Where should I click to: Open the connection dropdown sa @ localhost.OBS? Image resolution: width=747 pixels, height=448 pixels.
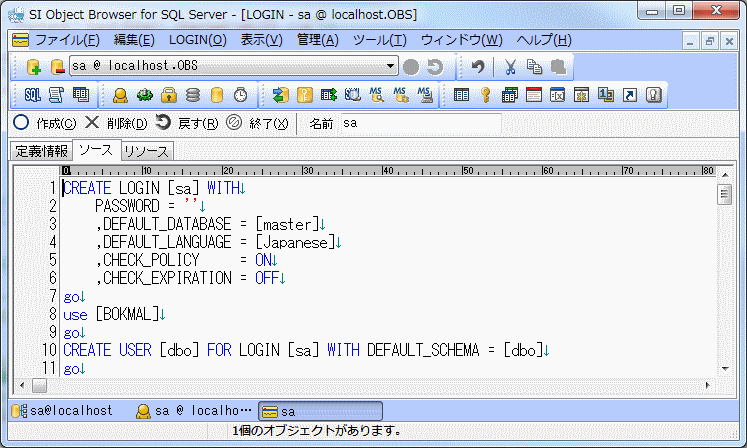391,67
